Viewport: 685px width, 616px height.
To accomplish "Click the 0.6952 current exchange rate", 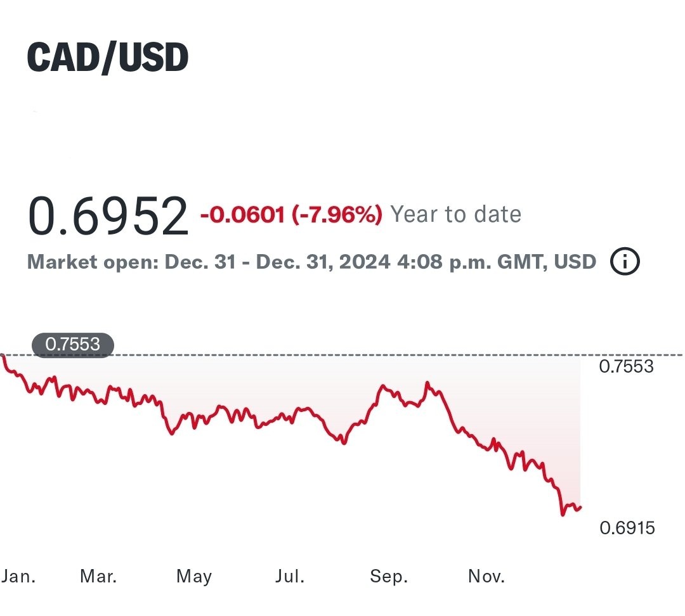I will 108,215.
